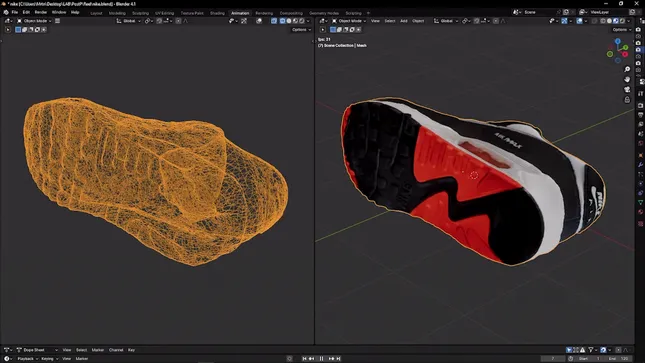Open Add menu in right viewport header
Image resolution: width=645 pixels, height=363 pixels.
404,21
